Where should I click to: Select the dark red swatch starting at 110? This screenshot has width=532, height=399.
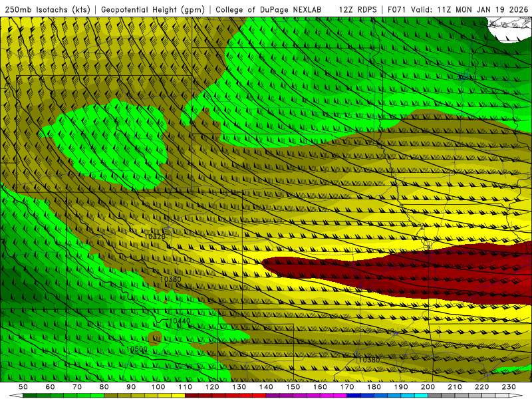(x=192, y=396)
